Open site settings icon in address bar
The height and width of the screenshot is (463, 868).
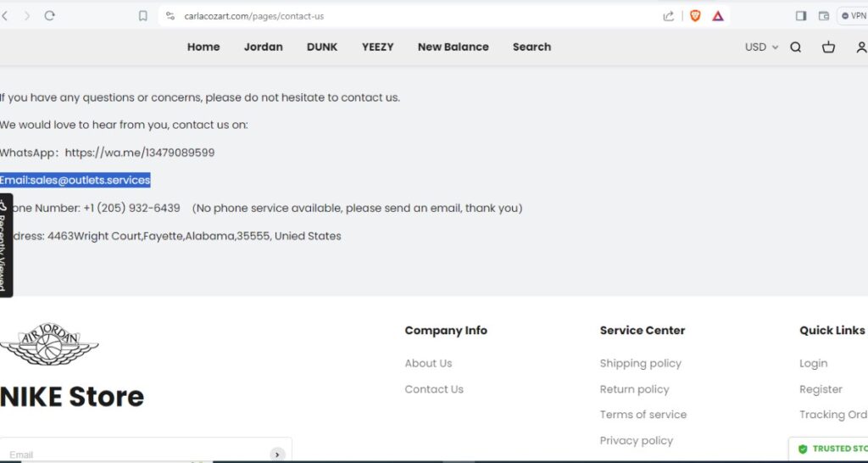pos(170,16)
